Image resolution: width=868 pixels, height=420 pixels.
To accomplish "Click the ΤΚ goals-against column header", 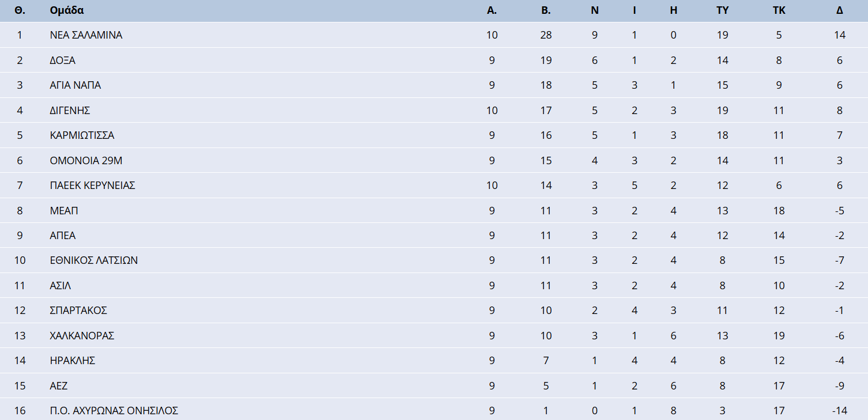I will 779,10.
